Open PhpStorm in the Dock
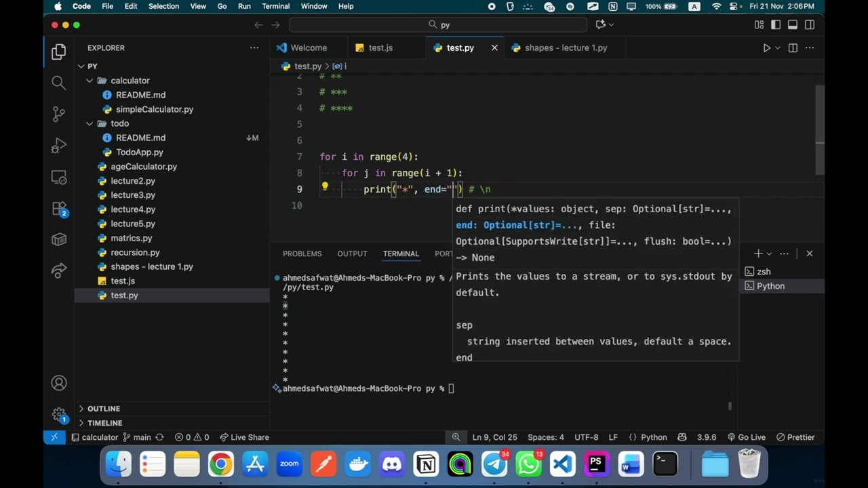Viewport: 868px width, 488px height. point(596,464)
